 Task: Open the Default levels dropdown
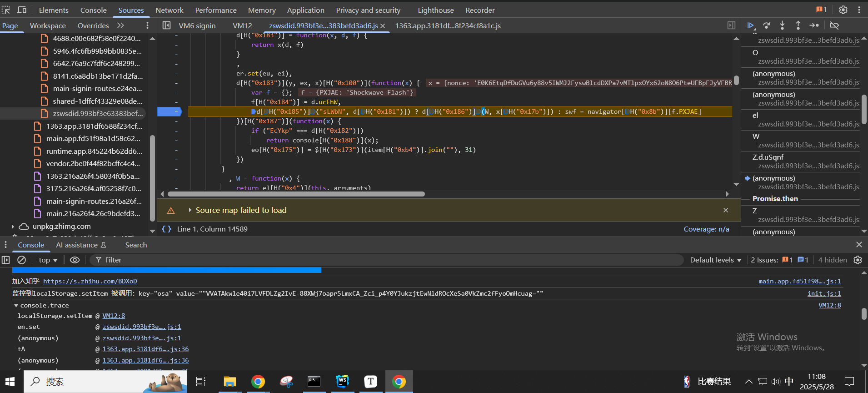point(715,260)
